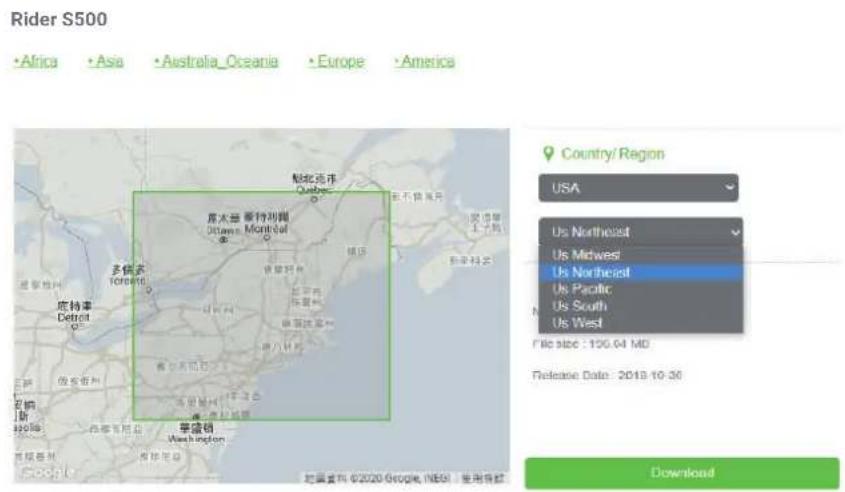845x492 pixels.
Task: Collapse the Us Northeast region dropdown
Action: (641, 232)
